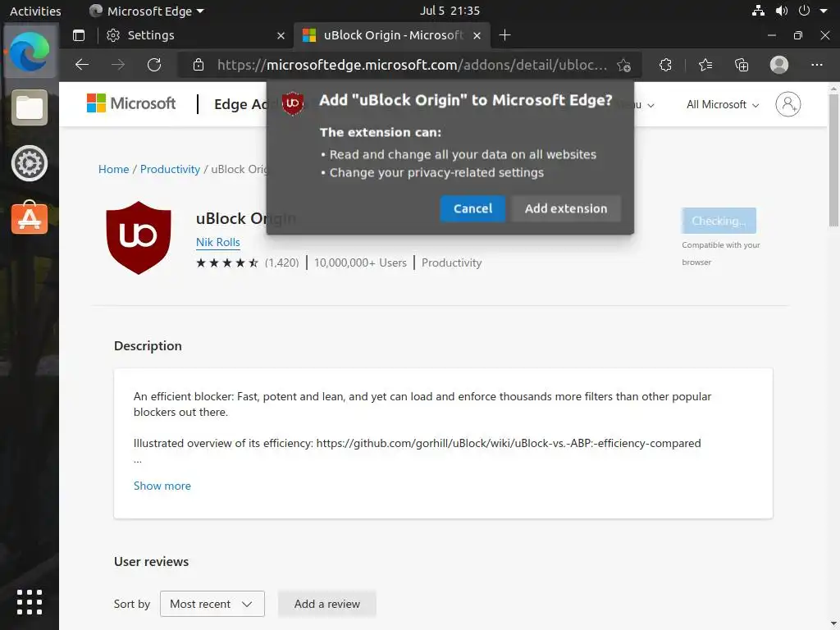This screenshot has height=630, width=840.
Task: Click 'Compatible with your browser' text
Action: (x=720, y=253)
